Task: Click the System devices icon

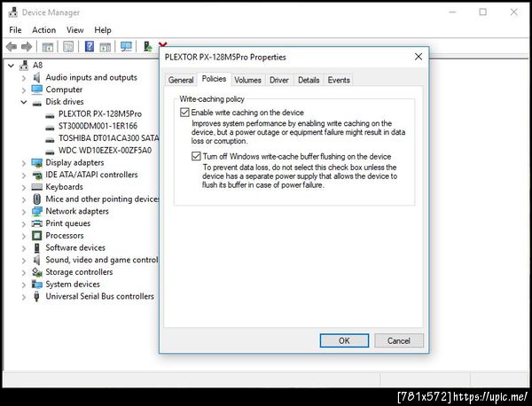Action: [36, 285]
